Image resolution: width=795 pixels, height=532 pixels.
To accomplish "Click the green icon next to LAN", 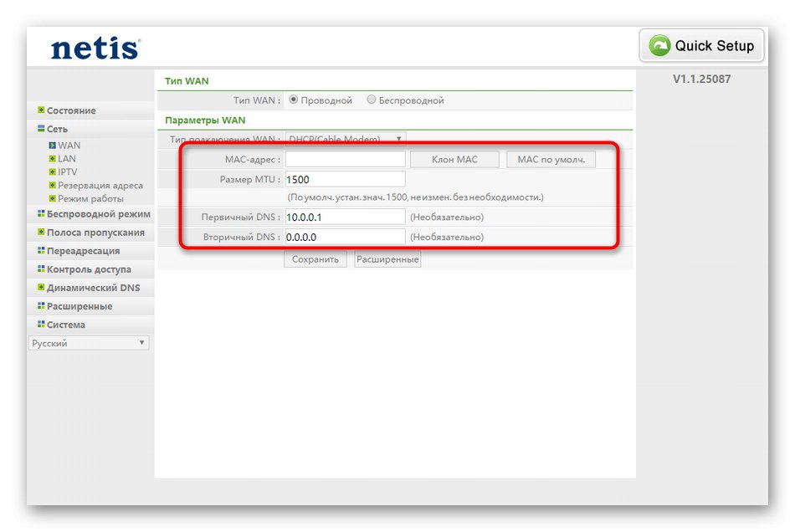I will coord(52,159).
